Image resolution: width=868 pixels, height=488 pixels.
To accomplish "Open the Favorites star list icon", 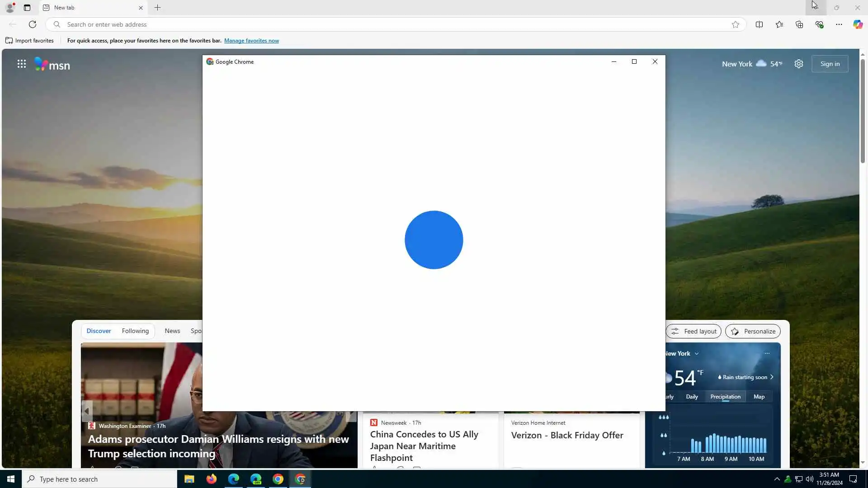I will tap(779, 24).
